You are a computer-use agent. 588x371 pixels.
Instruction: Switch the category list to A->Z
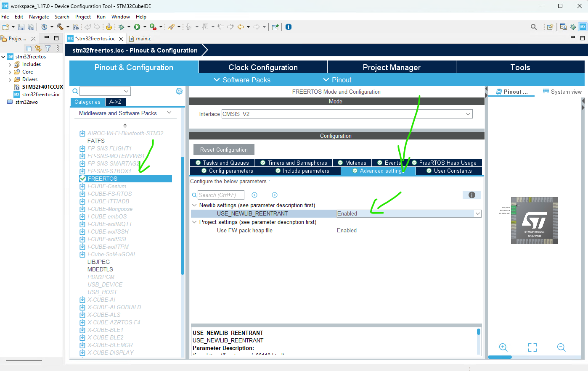[x=115, y=102]
